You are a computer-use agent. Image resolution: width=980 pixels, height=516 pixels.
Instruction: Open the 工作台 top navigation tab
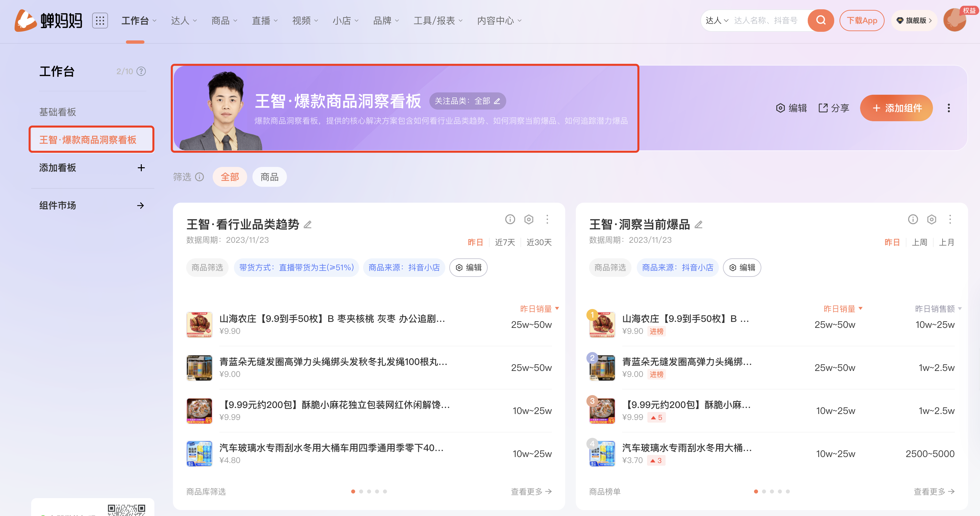pyautogui.click(x=139, y=21)
